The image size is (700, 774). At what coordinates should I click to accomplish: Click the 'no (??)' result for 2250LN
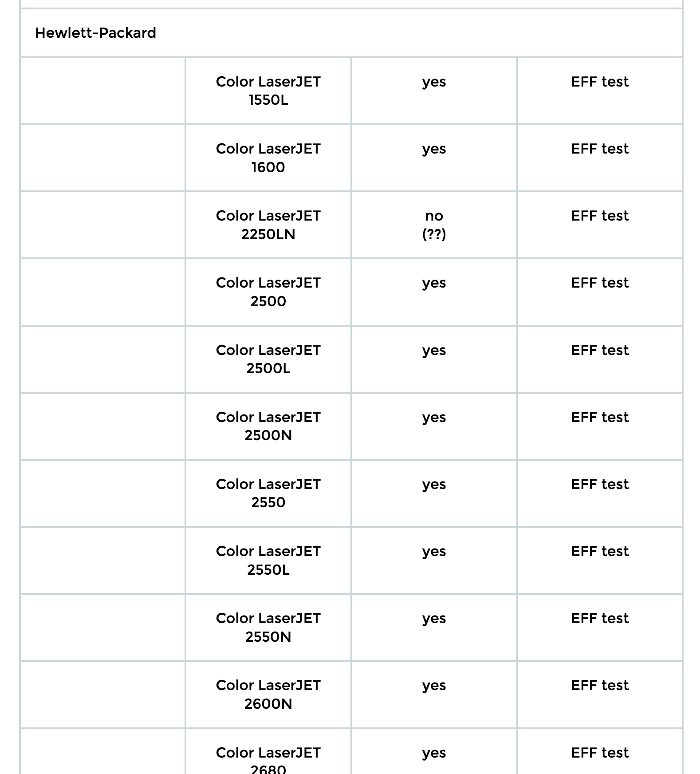pyautogui.click(x=434, y=225)
